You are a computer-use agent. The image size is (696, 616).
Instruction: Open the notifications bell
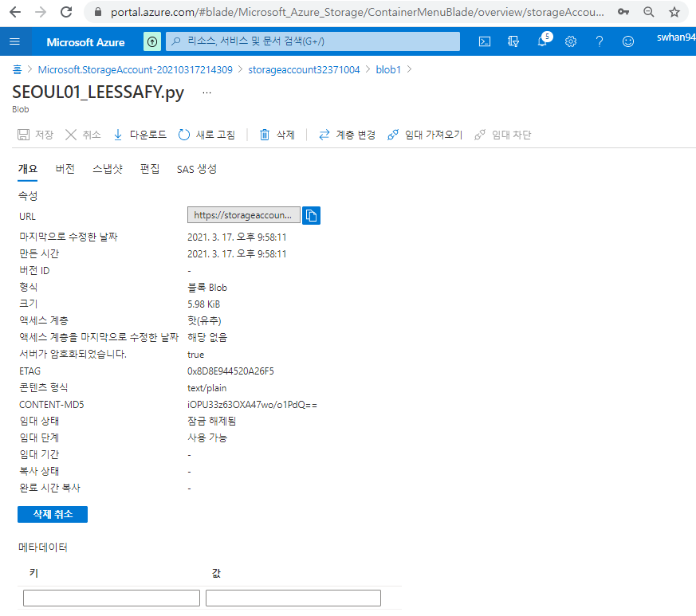542,41
